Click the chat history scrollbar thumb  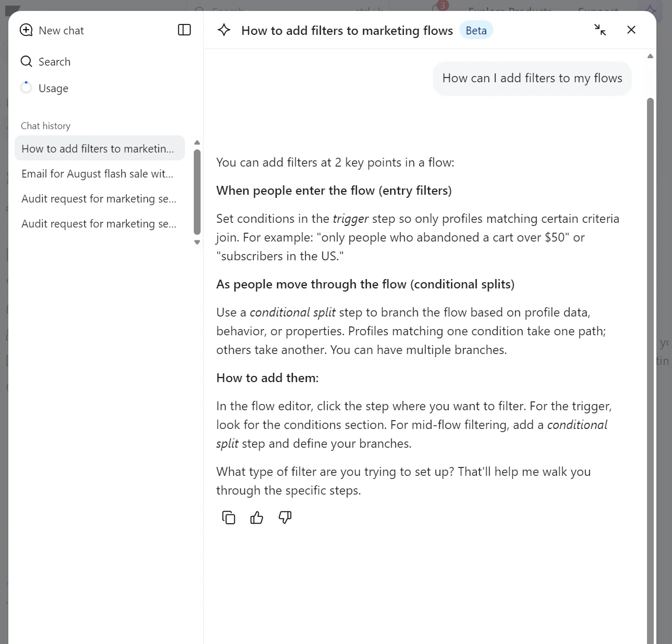click(197, 192)
